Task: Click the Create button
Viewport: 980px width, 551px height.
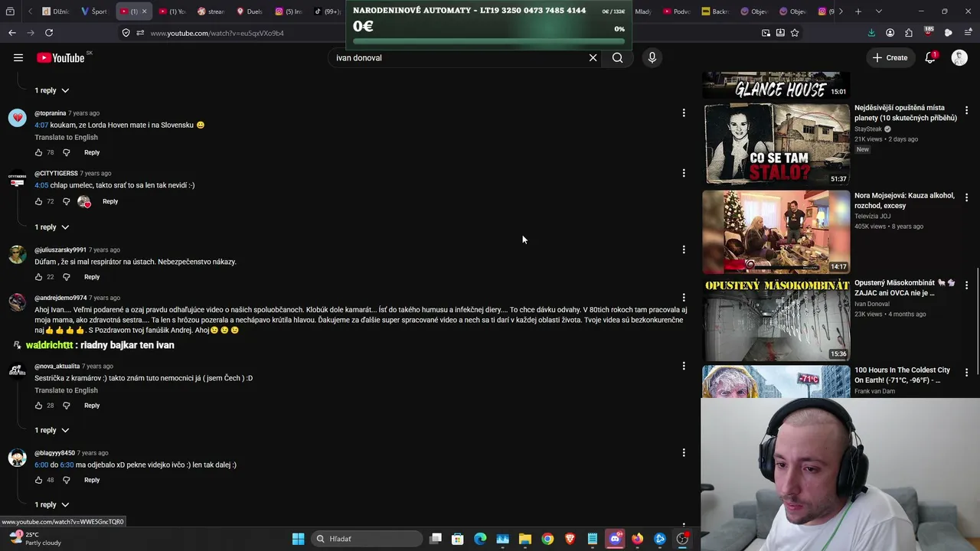Action: click(890, 57)
